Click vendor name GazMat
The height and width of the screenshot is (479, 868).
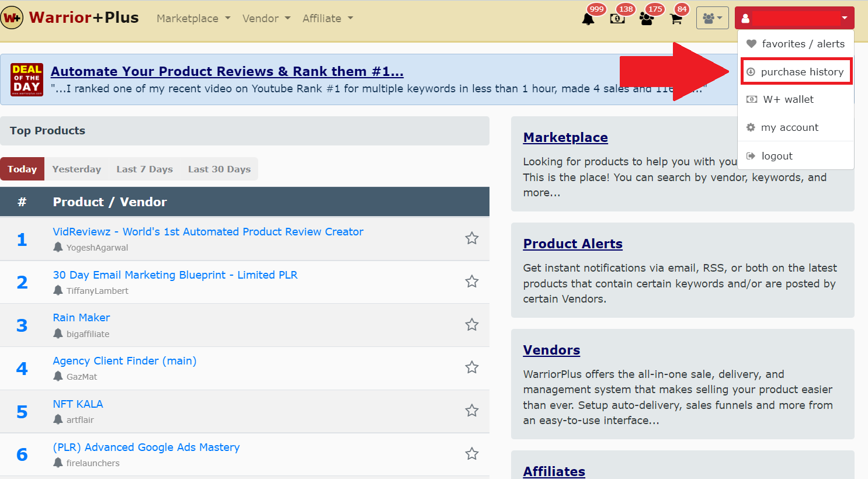82,377
